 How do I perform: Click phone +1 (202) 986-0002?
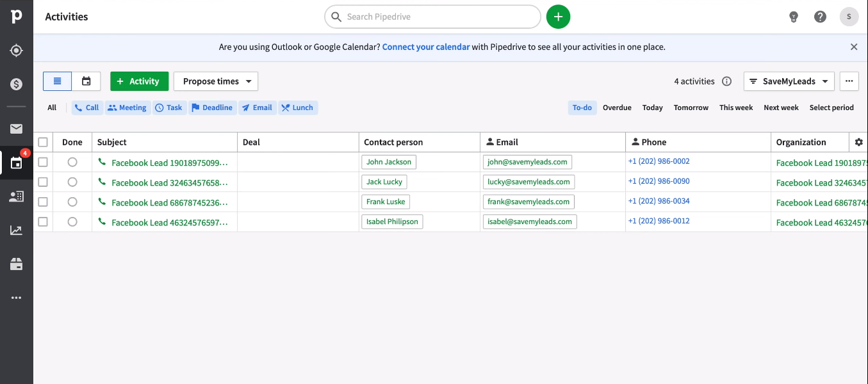tap(659, 161)
